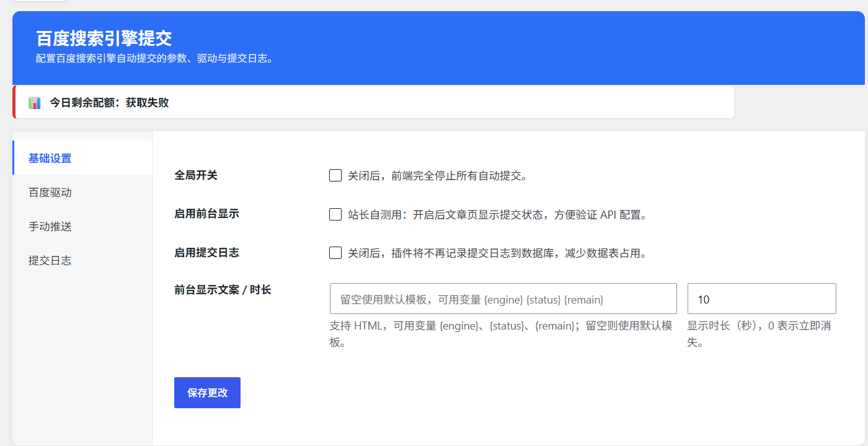Click the 启用提交日志 label
Image resolution: width=868 pixels, height=446 pixels.
206,252
